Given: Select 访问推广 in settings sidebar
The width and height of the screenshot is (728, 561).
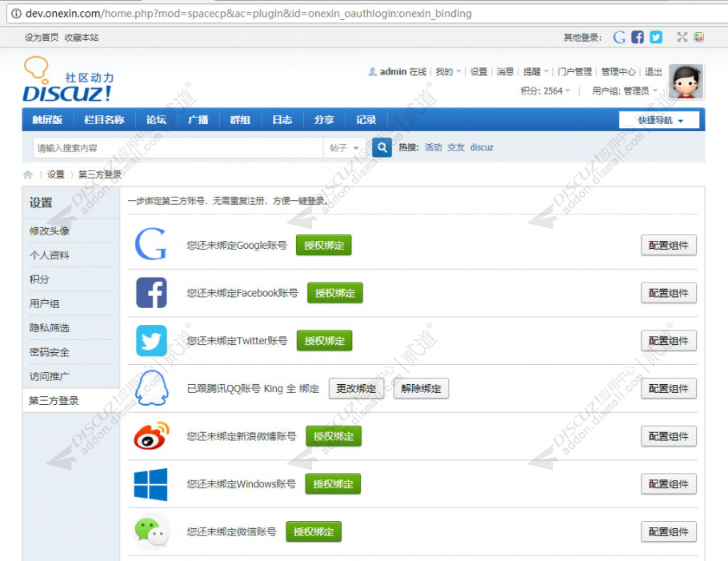Looking at the screenshot, I should pos(50,376).
